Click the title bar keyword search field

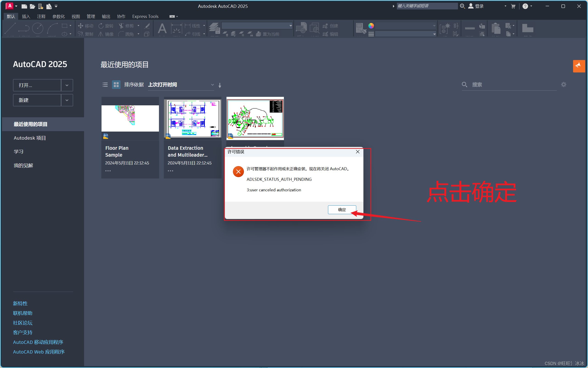click(x=427, y=6)
